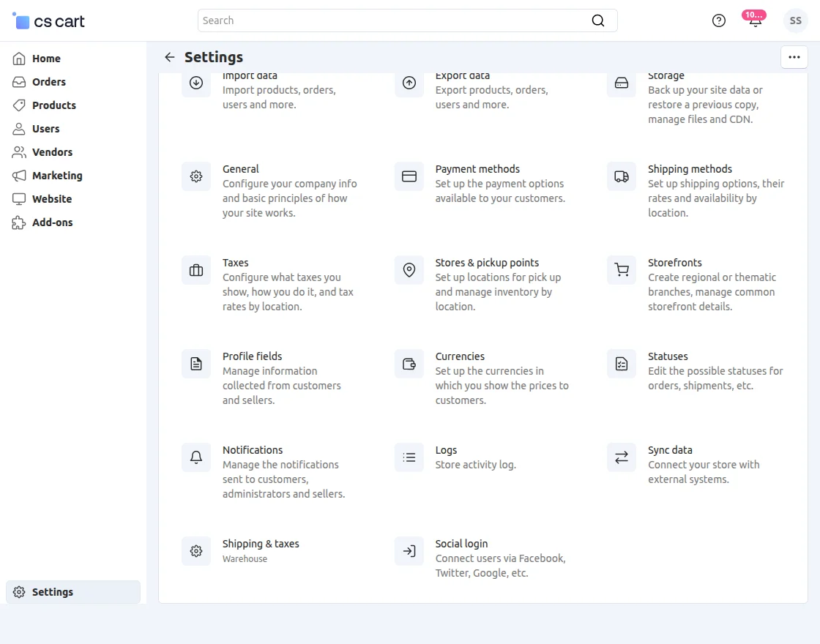Click the Taxes briefcase icon
The image size is (820, 644).
(195, 270)
